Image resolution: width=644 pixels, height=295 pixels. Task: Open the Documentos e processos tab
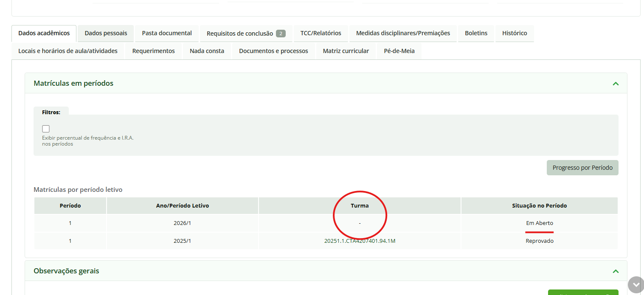(x=273, y=51)
